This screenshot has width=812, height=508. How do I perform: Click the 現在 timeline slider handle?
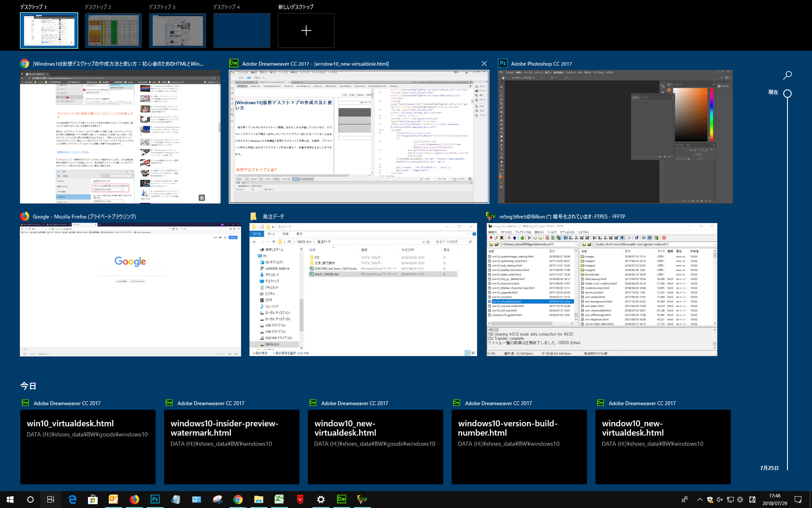[787, 94]
